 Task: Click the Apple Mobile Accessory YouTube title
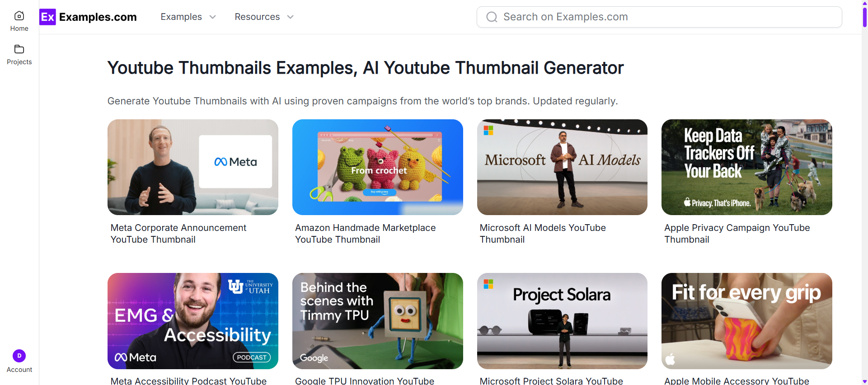click(737, 380)
